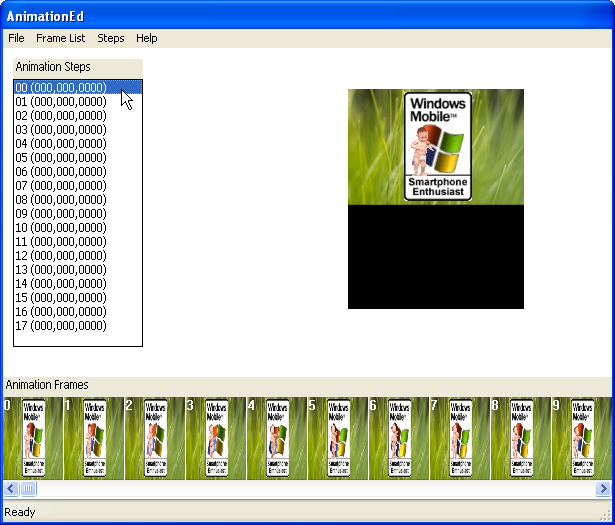Viewport: 615px width, 525px height.
Task: Select animation step 06 (000,000,0000)
Action: click(78, 171)
